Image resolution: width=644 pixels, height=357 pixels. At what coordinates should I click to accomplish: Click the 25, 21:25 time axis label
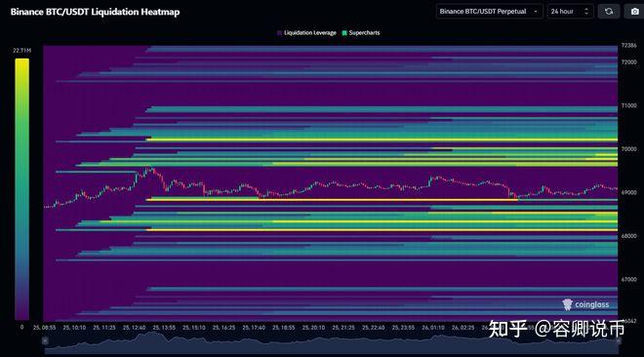(x=343, y=328)
